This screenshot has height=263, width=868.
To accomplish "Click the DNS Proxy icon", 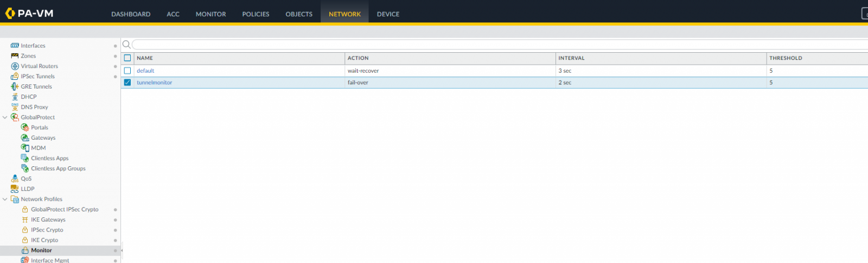I will point(15,107).
